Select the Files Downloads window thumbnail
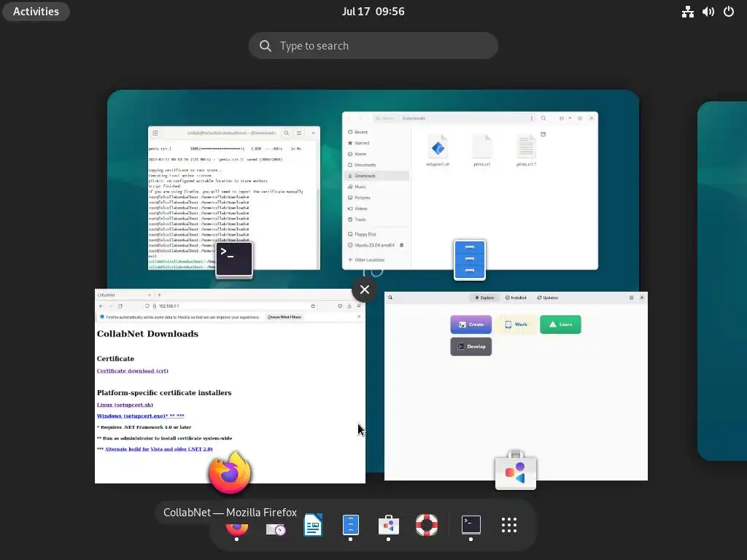The height and width of the screenshot is (560, 747). (470, 190)
